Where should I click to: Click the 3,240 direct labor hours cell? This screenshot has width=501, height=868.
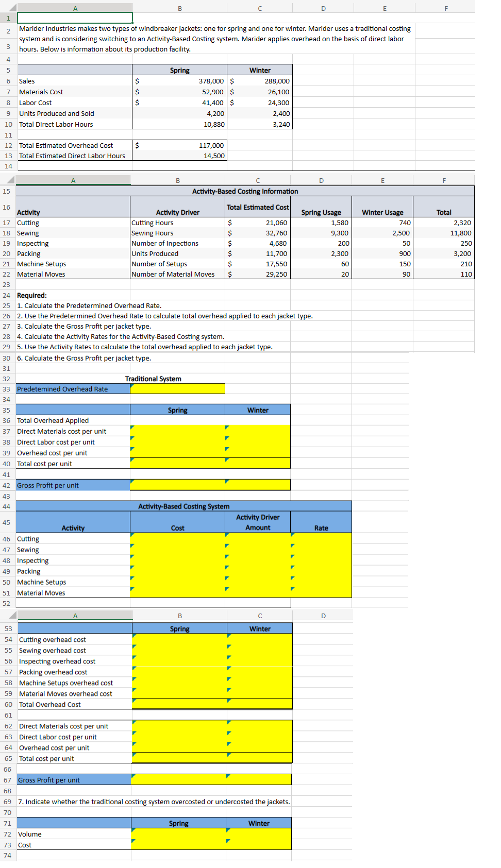point(260,124)
